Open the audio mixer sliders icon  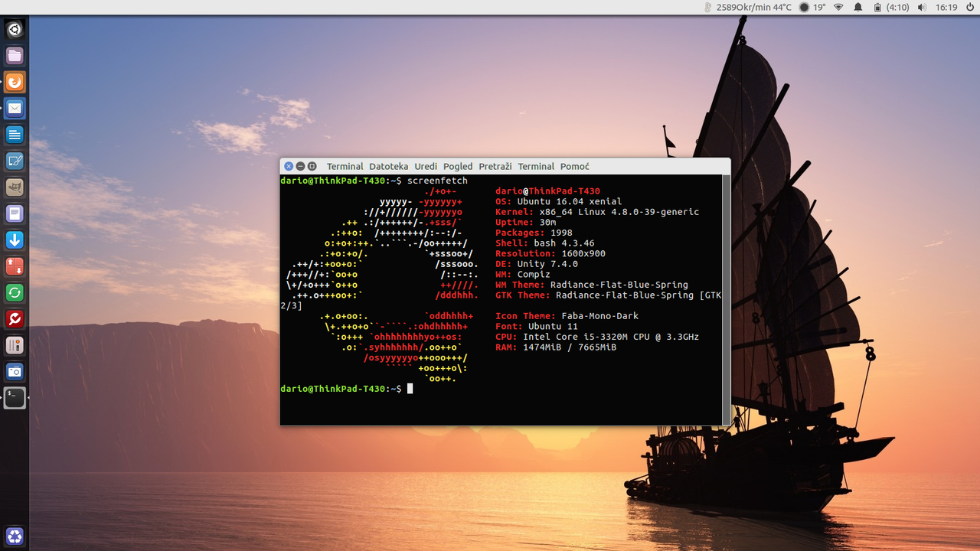tap(15, 345)
